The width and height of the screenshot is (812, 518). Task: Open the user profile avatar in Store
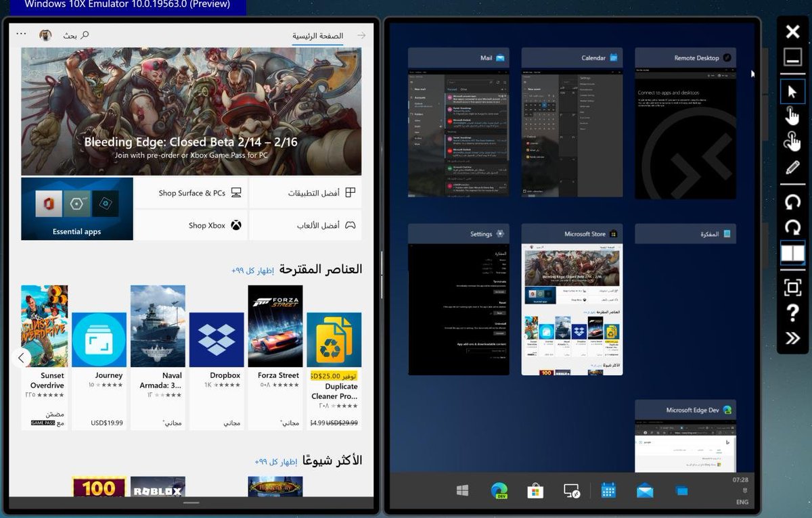(46, 35)
